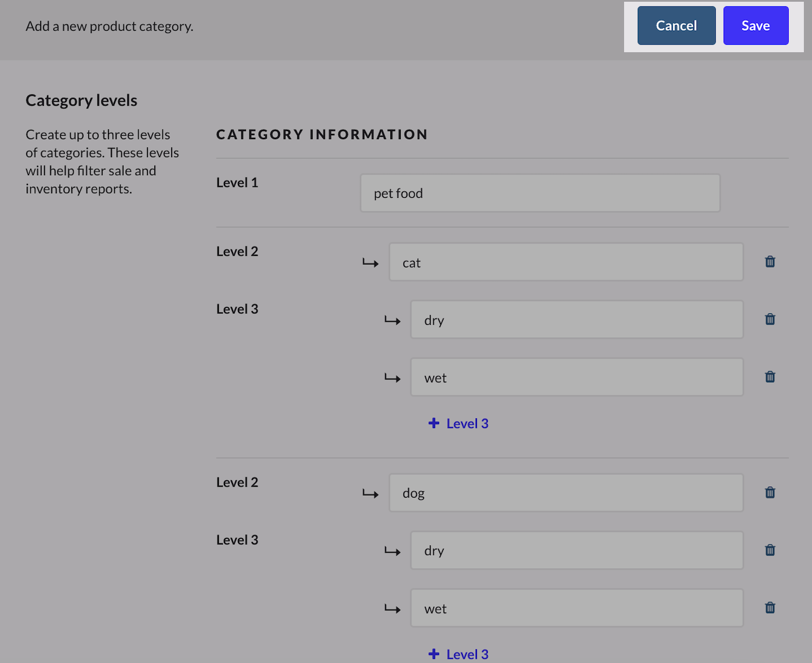Select the wet field under cat
The width and height of the screenshot is (812, 663).
point(577,378)
